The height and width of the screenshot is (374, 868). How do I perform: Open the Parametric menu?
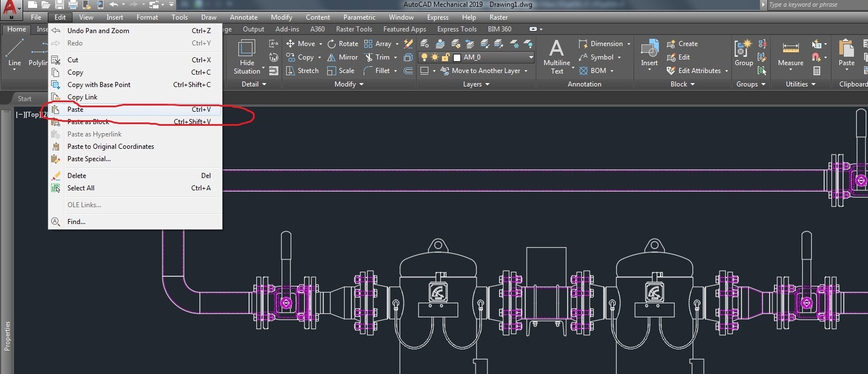tap(359, 17)
